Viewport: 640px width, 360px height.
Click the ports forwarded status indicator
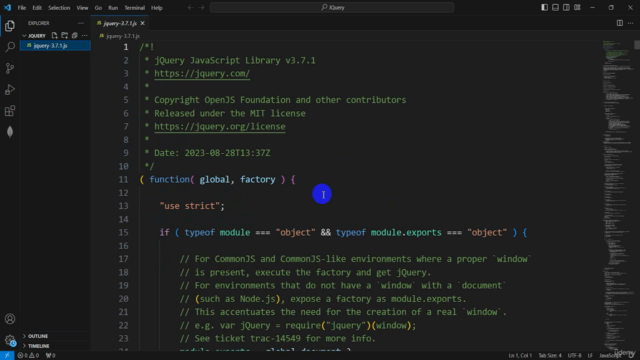click(x=50, y=356)
